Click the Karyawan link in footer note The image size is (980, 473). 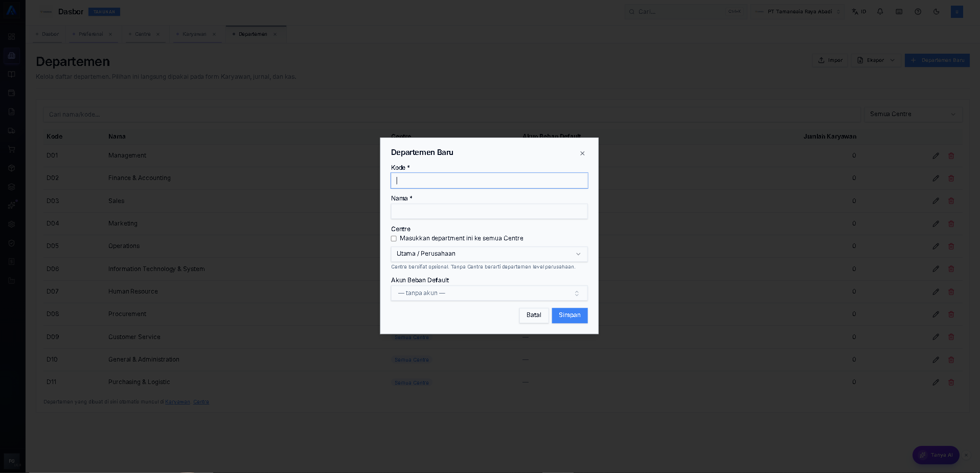tap(177, 402)
